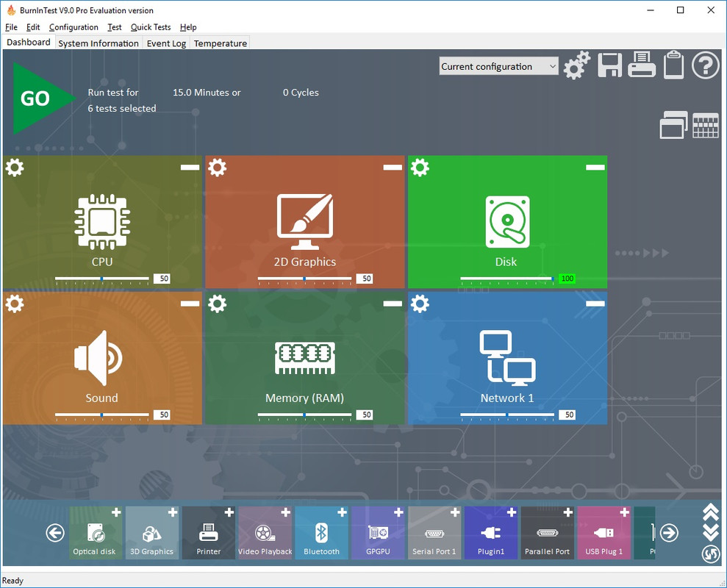Click the Memory (RAM) duty cycle slider
The width and height of the screenshot is (727, 588).
304,415
